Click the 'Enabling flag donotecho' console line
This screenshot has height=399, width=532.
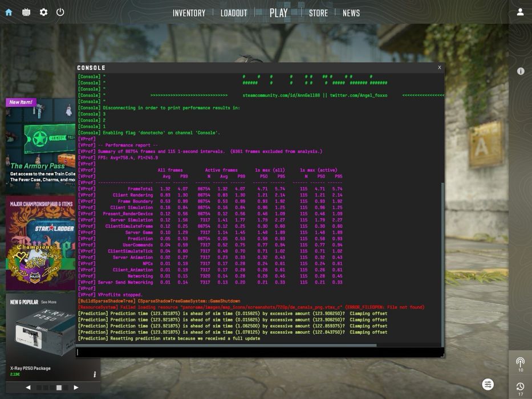(x=149, y=133)
